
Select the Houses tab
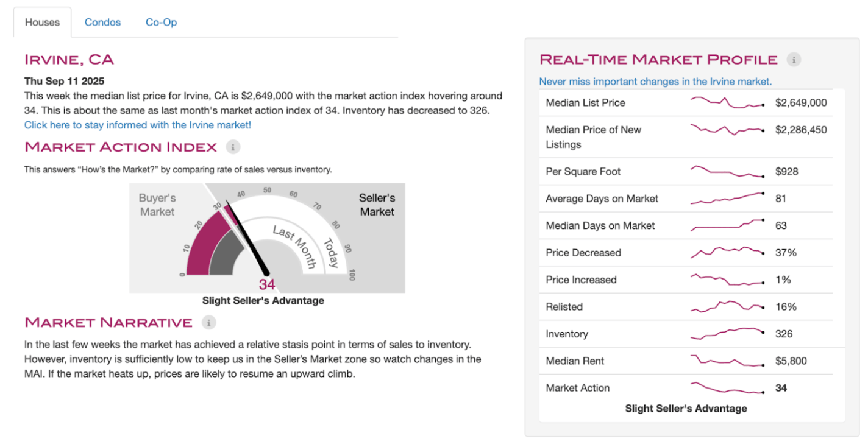pyautogui.click(x=42, y=23)
